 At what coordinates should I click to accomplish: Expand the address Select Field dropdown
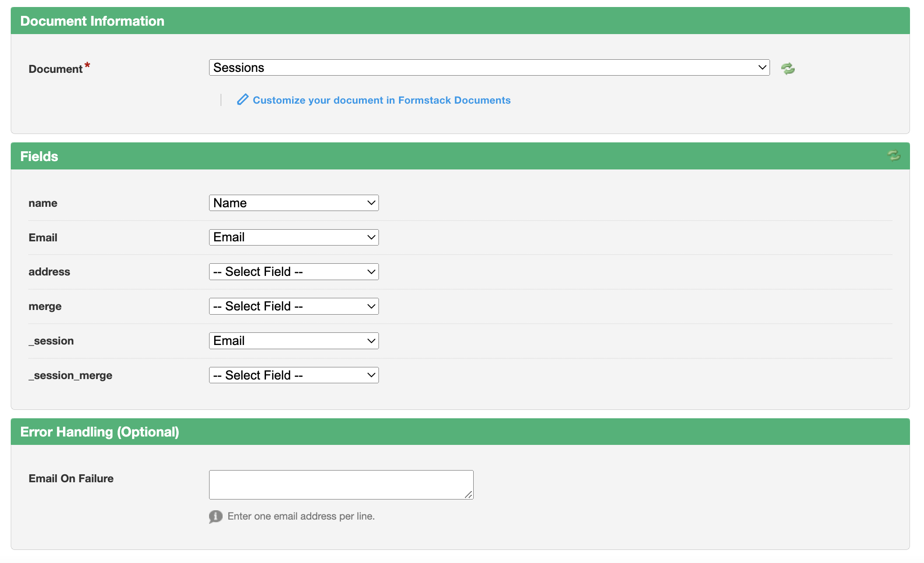click(294, 272)
